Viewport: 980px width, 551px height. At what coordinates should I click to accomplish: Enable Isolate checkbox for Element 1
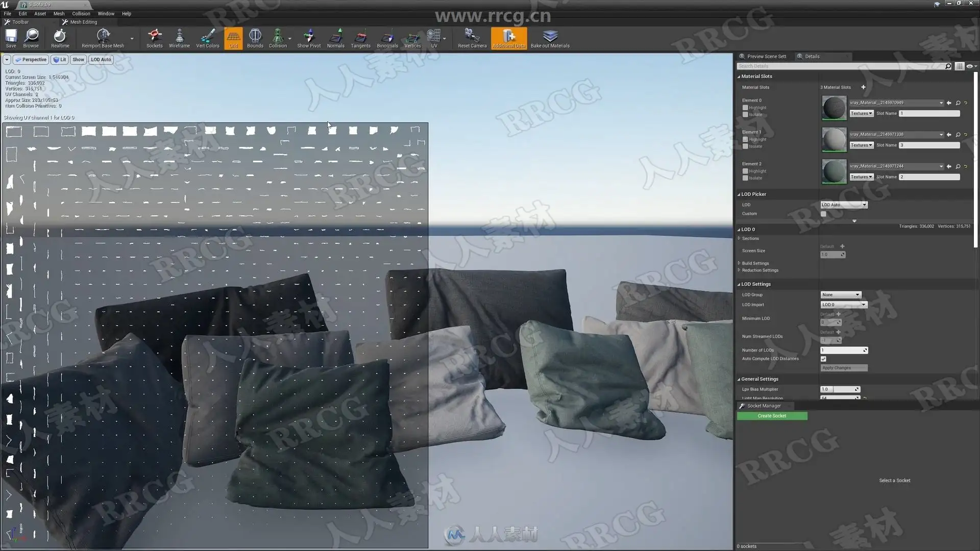745,146
